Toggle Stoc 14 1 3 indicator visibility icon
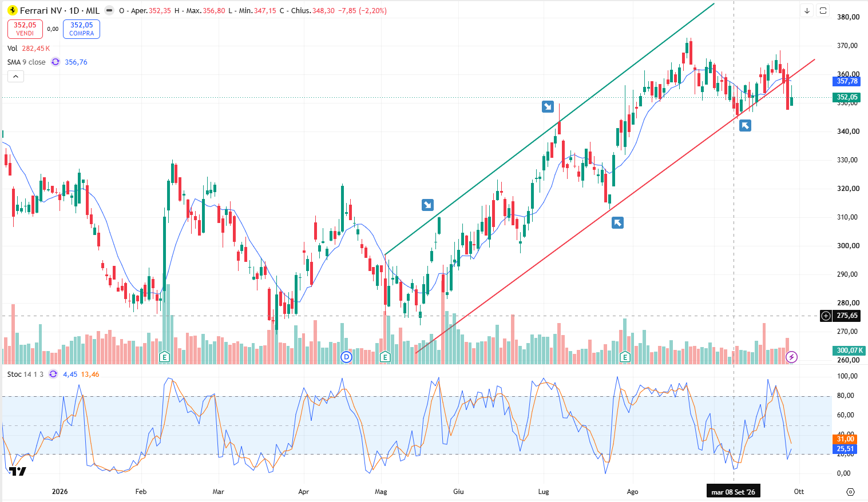 click(53, 374)
